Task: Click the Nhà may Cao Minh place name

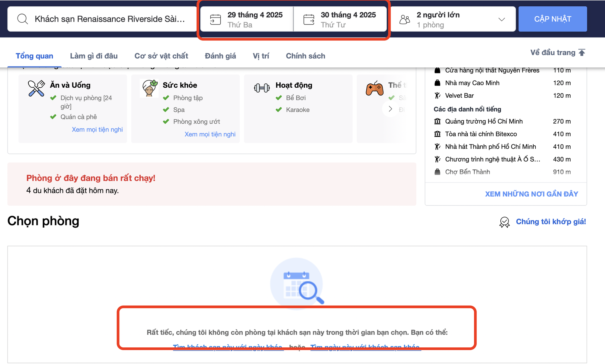Action: pos(472,83)
